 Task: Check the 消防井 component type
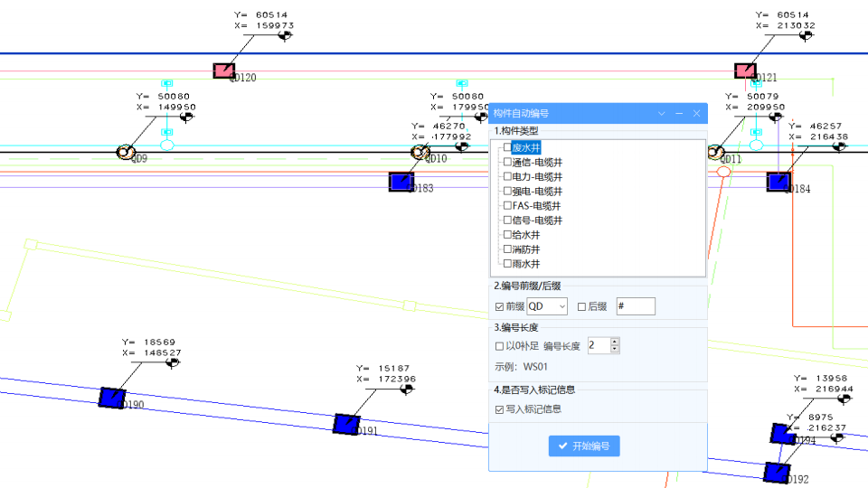(507, 249)
